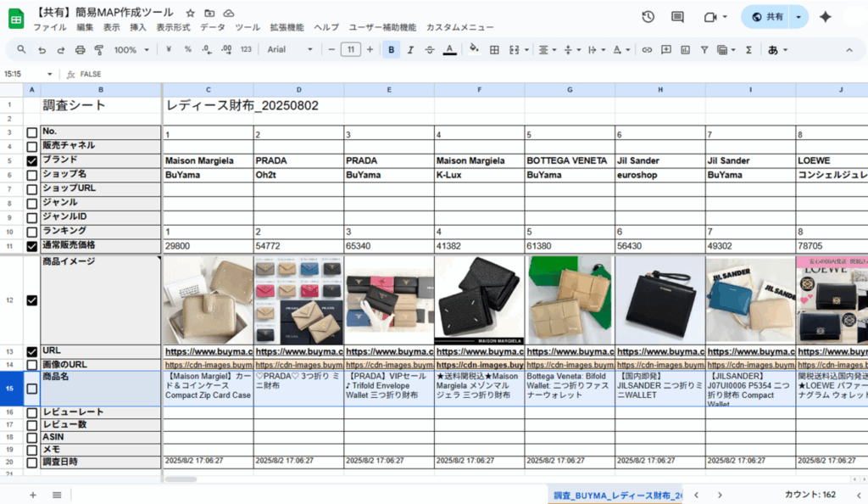
Task: Open horizontal align dropdown
Action: point(547,50)
